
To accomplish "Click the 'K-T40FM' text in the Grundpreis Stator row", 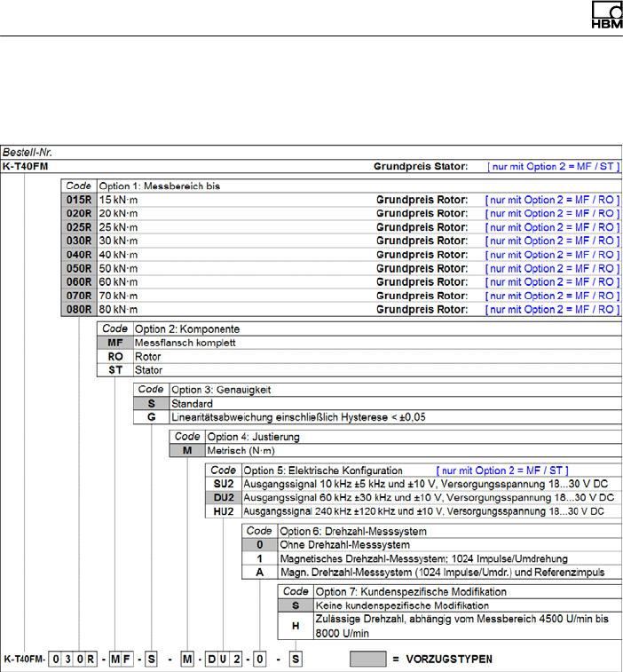I will tap(25, 166).
